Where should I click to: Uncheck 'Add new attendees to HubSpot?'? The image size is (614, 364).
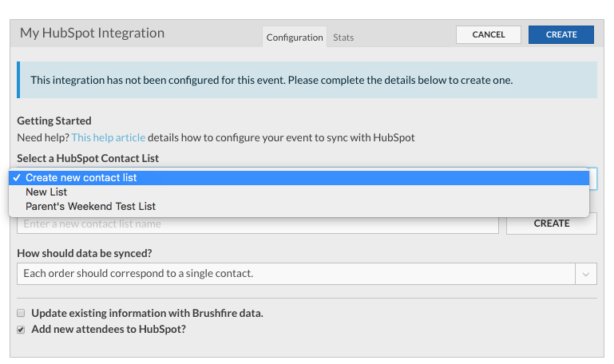(21, 330)
